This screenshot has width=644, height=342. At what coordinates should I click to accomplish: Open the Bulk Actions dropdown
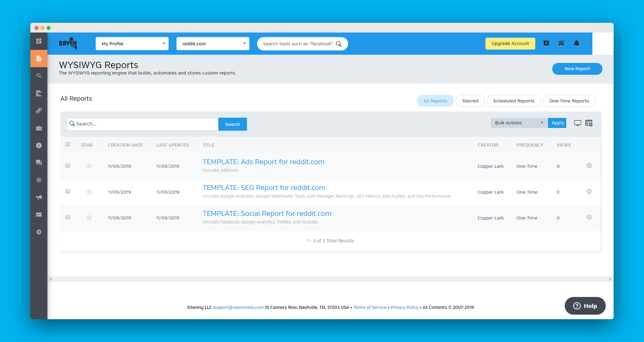(519, 123)
